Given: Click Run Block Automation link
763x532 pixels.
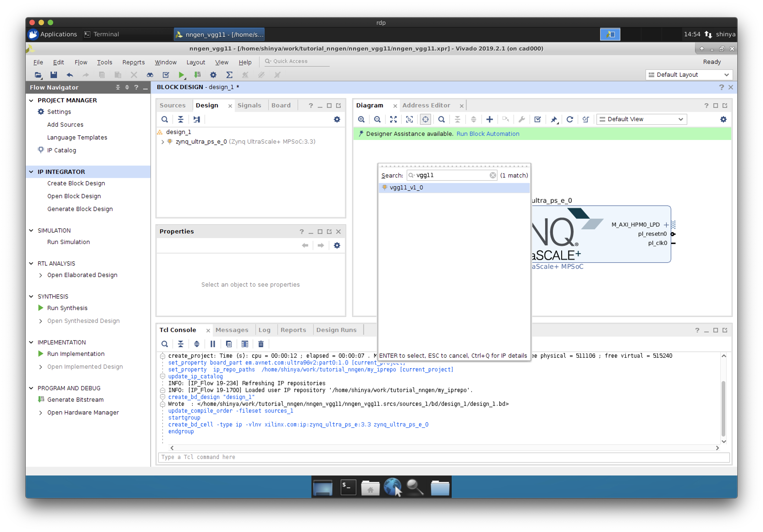Looking at the screenshot, I should (x=487, y=134).
